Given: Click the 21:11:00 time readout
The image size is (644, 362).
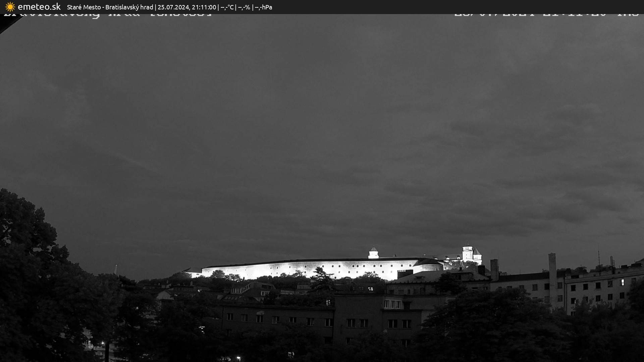Looking at the screenshot, I should click(204, 7).
